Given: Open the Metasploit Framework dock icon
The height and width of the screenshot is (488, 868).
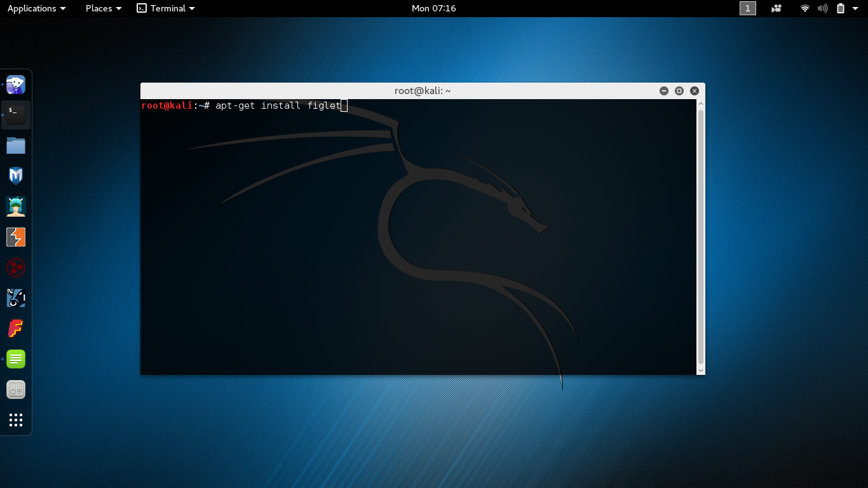Looking at the screenshot, I should tap(15, 176).
